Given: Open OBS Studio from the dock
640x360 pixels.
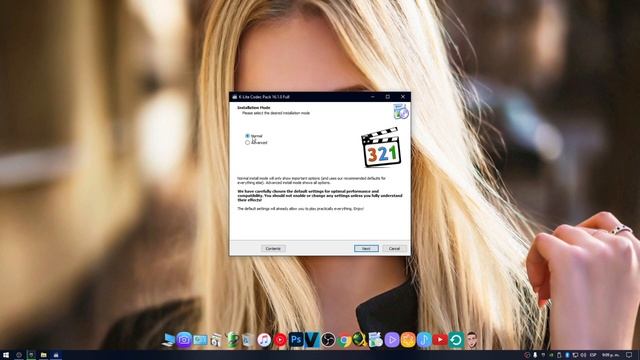Looking at the screenshot, I should [x=328, y=340].
